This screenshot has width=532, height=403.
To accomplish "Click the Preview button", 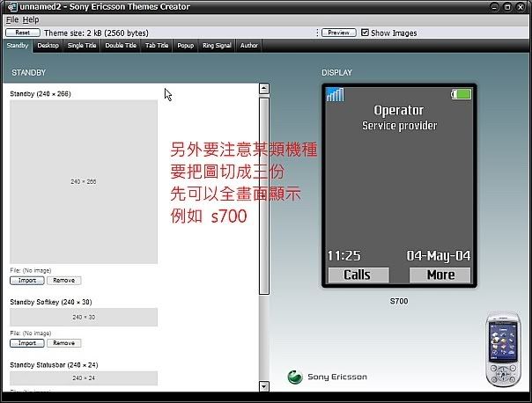I will click(338, 33).
